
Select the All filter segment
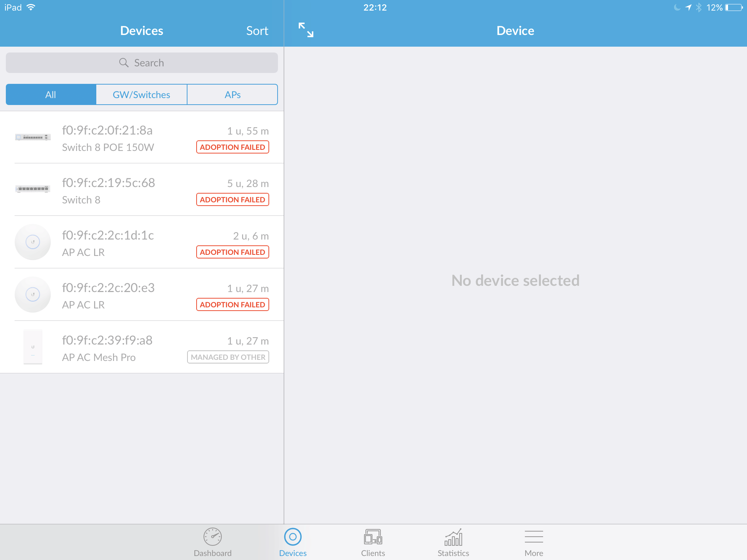[51, 95]
